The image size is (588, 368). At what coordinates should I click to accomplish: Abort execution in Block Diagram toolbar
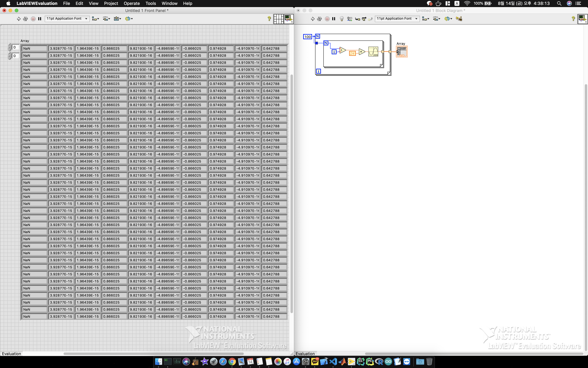(x=327, y=19)
